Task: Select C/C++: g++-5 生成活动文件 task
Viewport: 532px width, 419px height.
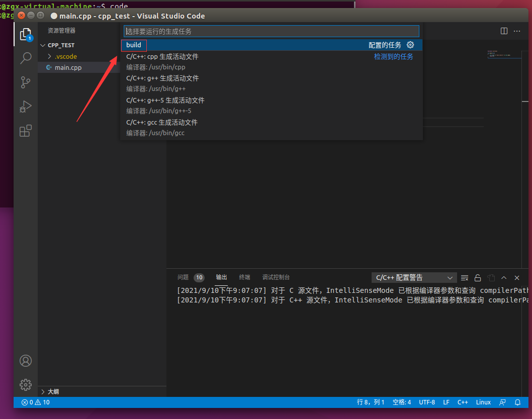Action: [x=272, y=106]
